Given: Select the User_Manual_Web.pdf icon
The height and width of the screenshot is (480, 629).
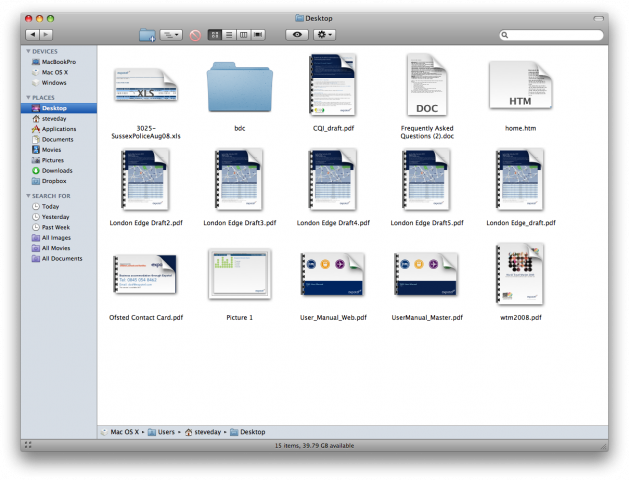Looking at the screenshot, I should [x=333, y=274].
